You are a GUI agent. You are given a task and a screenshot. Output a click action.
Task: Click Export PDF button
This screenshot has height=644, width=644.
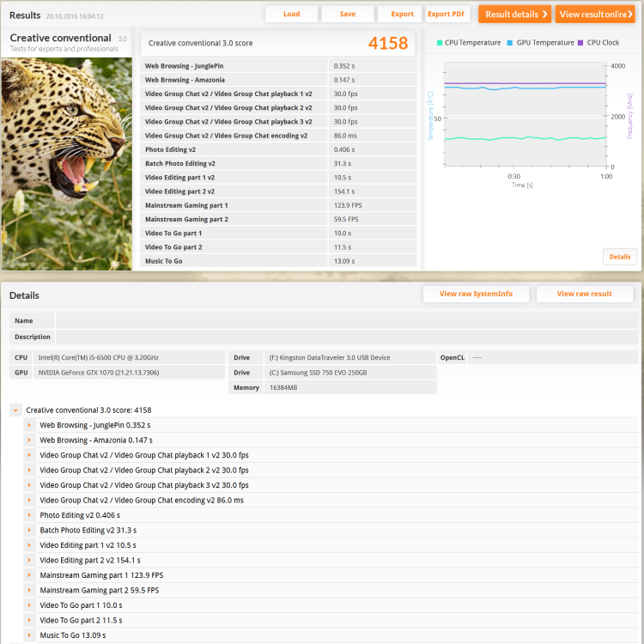(x=447, y=14)
